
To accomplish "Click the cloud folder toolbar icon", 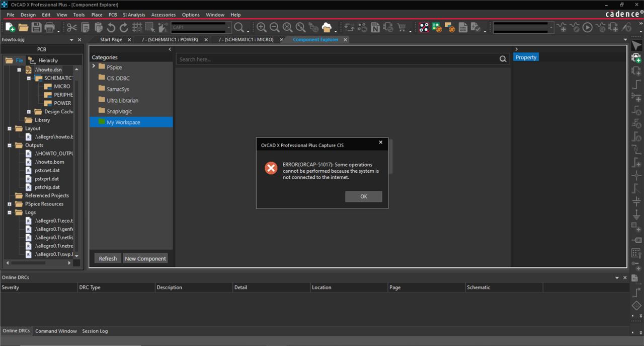I will 327,27.
